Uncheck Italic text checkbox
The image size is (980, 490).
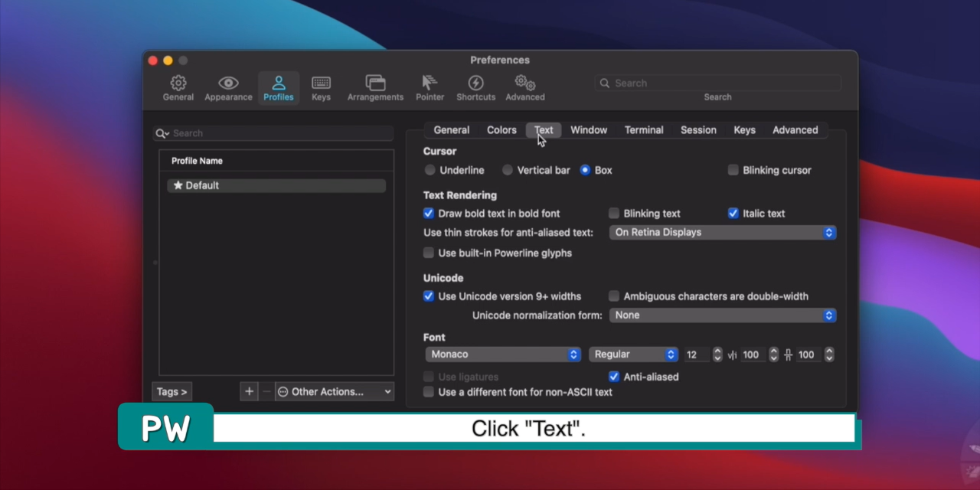coord(733,214)
